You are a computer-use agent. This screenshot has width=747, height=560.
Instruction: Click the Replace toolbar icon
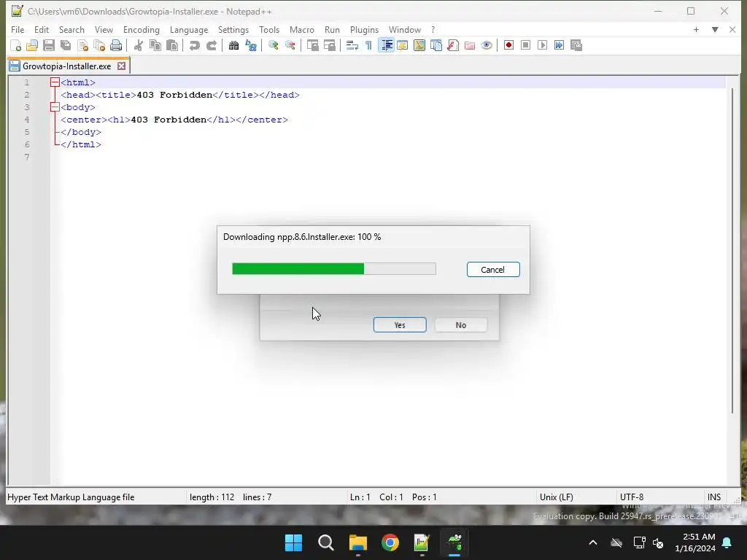(x=251, y=45)
